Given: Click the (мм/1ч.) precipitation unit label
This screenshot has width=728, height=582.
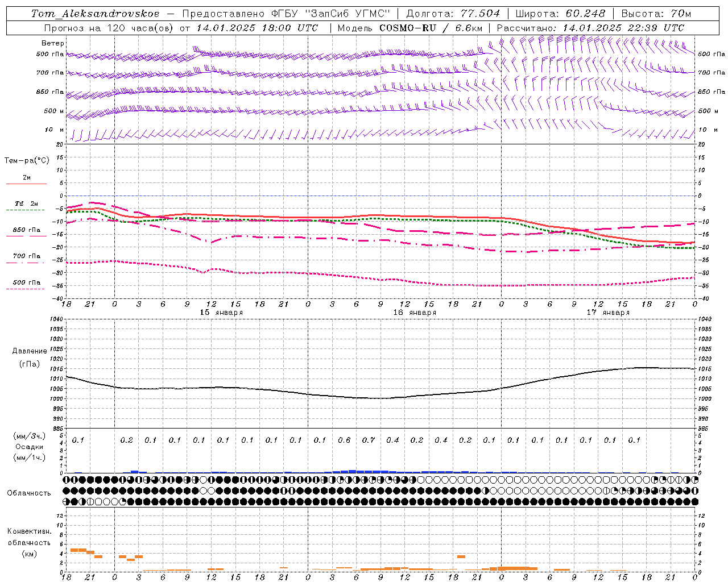Looking at the screenshot, I should click(x=30, y=458).
